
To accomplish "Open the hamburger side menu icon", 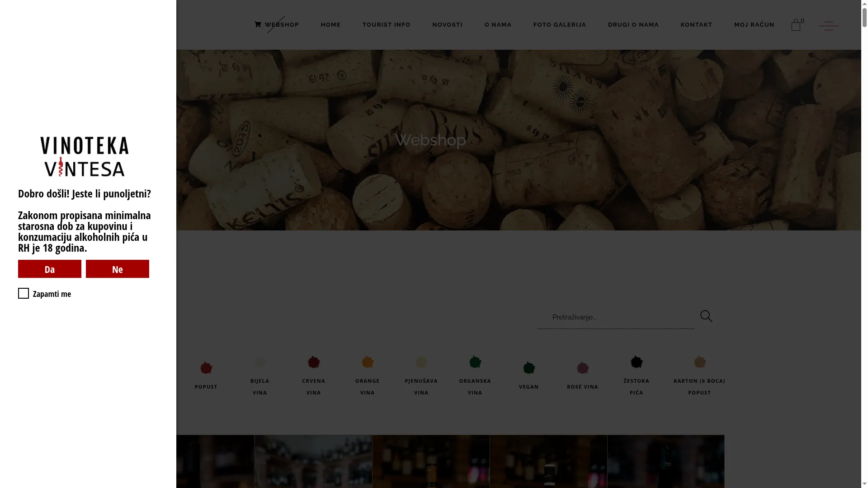I will 829,26.
